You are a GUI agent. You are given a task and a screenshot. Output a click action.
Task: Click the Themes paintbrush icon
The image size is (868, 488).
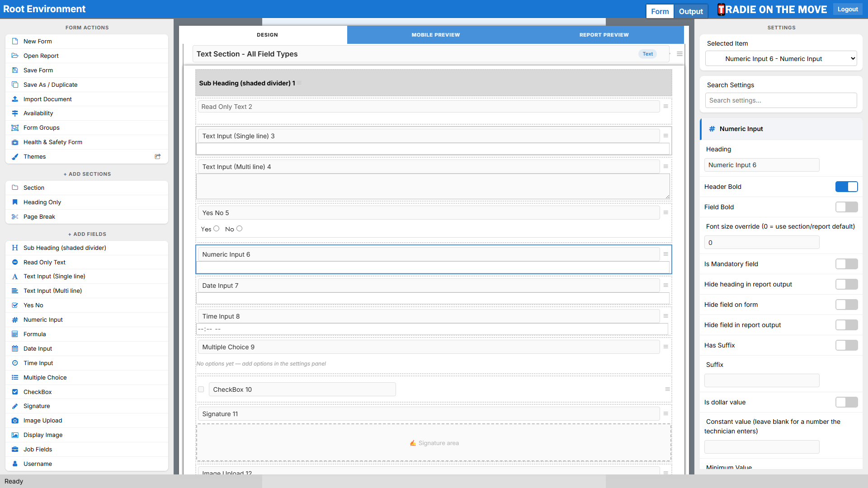tap(15, 157)
